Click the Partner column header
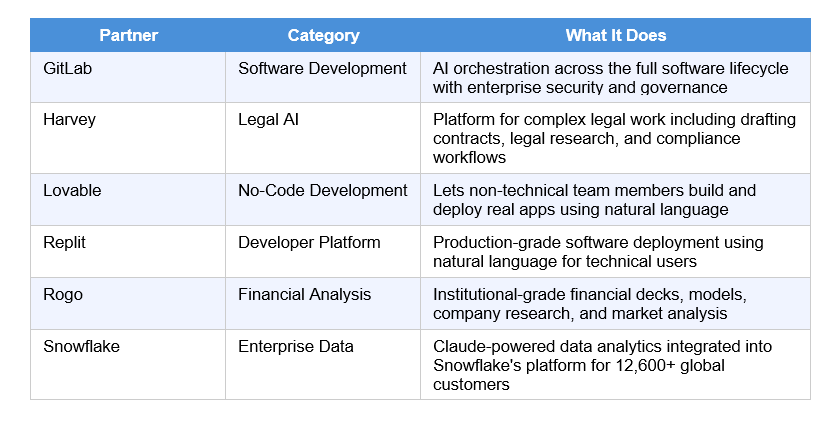The width and height of the screenshot is (838, 421). (x=128, y=35)
